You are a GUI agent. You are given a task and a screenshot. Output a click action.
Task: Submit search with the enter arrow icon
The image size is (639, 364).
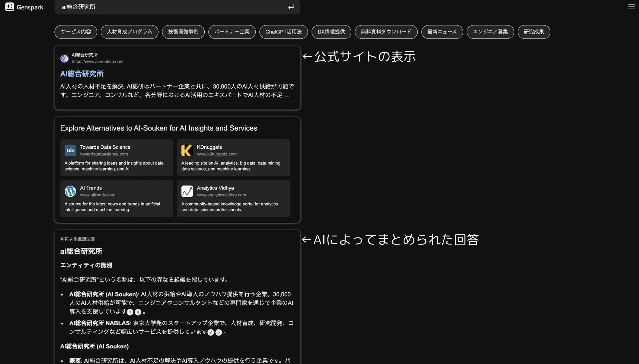point(291,7)
